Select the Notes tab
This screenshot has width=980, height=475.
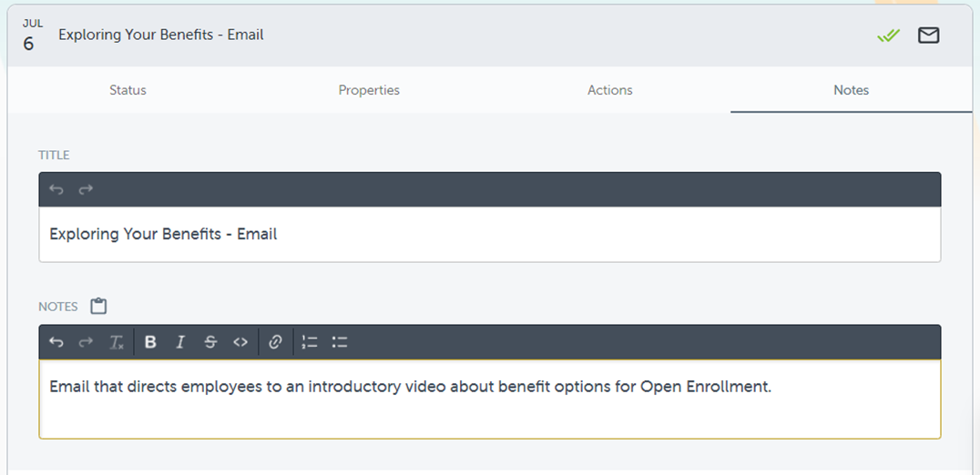[x=851, y=90]
